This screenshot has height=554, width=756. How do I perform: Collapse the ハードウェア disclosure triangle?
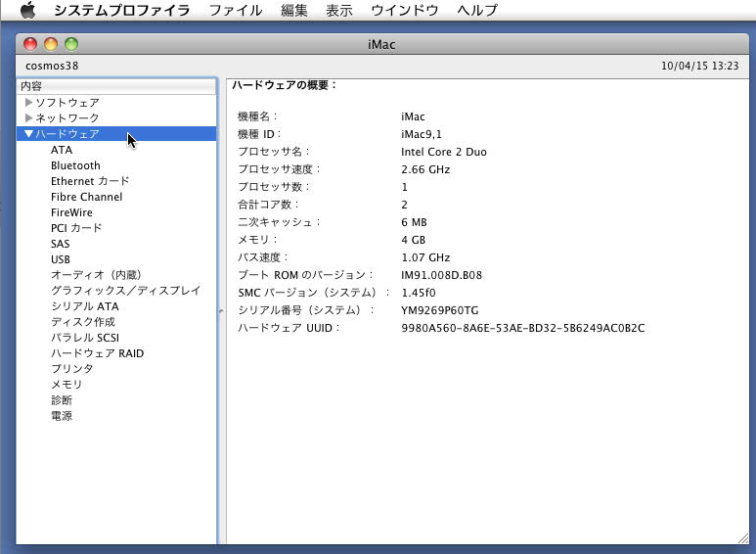pyautogui.click(x=29, y=134)
